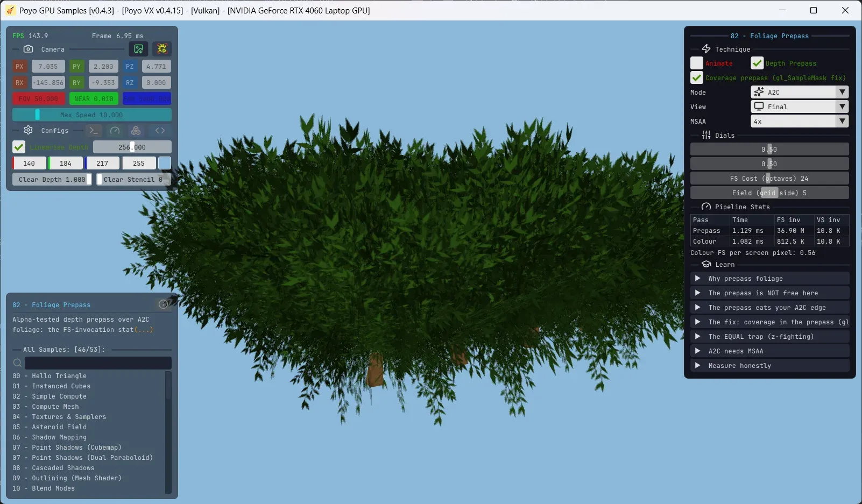862x504 pixels.
Task: Expand 'Why prepass foliage' section
Action: coord(770,278)
